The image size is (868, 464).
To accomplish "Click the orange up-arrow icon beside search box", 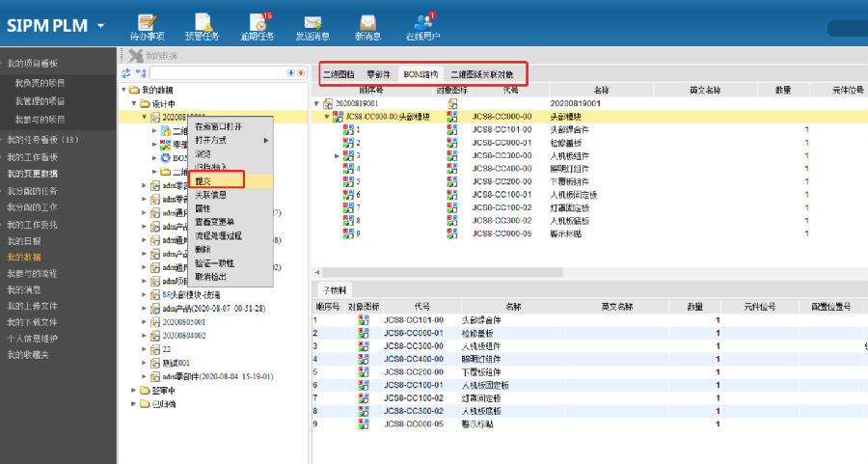I will [x=302, y=72].
